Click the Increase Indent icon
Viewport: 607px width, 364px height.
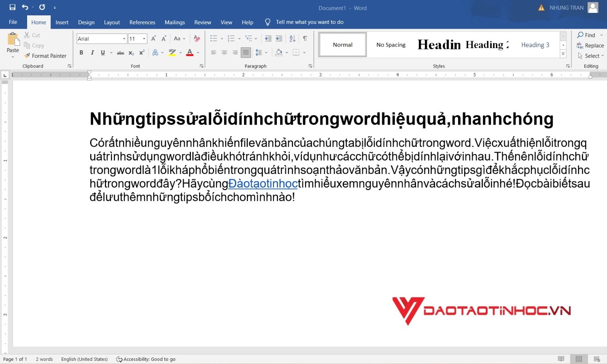point(278,38)
